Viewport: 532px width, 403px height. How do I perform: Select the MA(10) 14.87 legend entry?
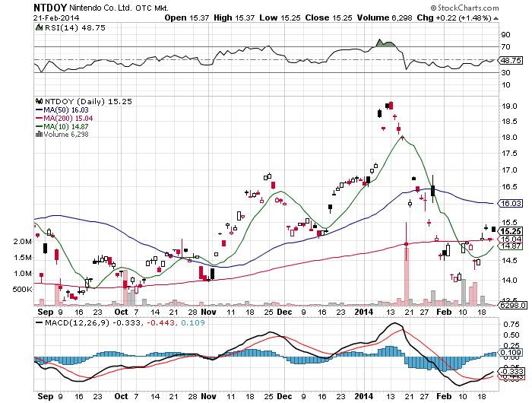point(62,126)
